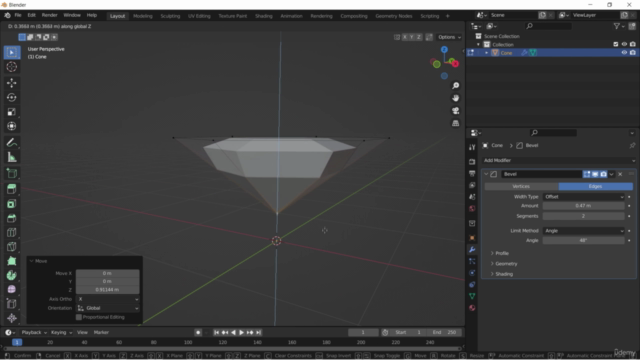Select the Move tool in the toolbar

pyautogui.click(x=11, y=83)
